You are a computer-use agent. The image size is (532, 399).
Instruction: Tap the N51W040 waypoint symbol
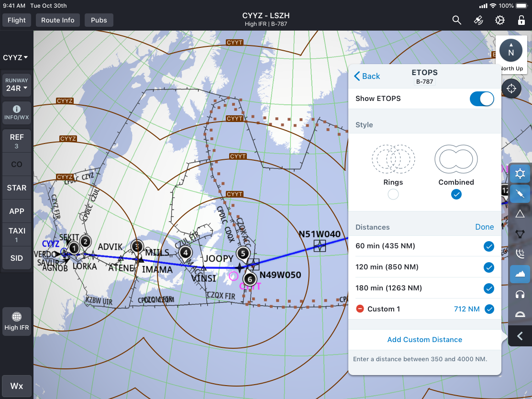coord(320,245)
